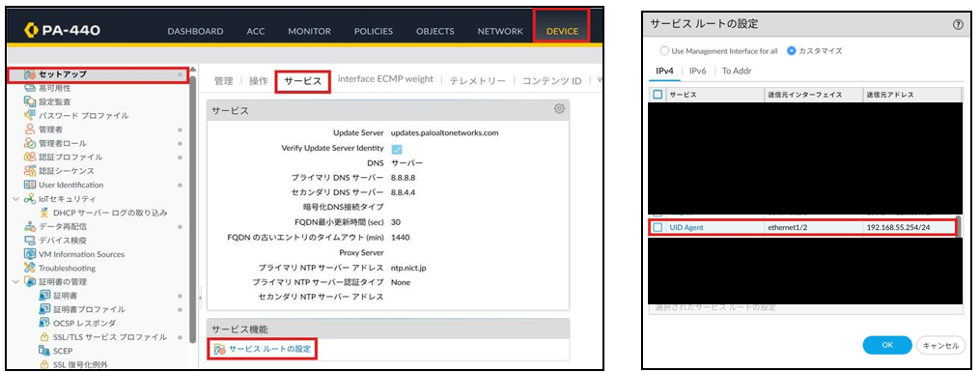Viewport: 980px width, 372px height.
Task: Open the セットアップ node icon
Action: pyautogui.click(x=29, y=73)
